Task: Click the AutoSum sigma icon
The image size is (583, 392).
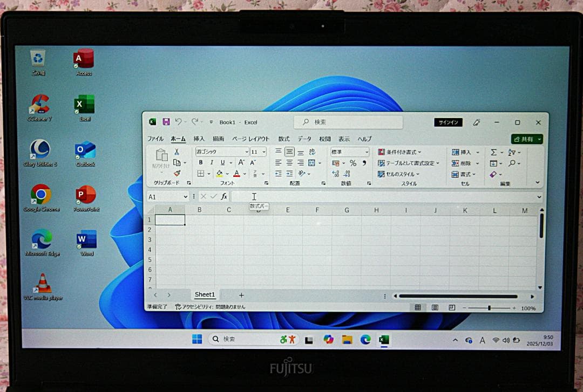Action: click(x=493, y=152)
